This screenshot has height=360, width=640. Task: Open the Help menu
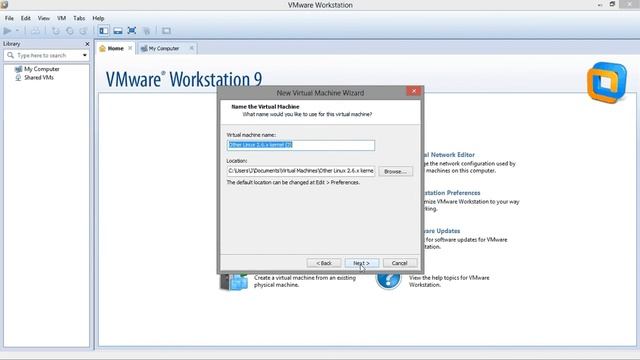click(98, 18)
